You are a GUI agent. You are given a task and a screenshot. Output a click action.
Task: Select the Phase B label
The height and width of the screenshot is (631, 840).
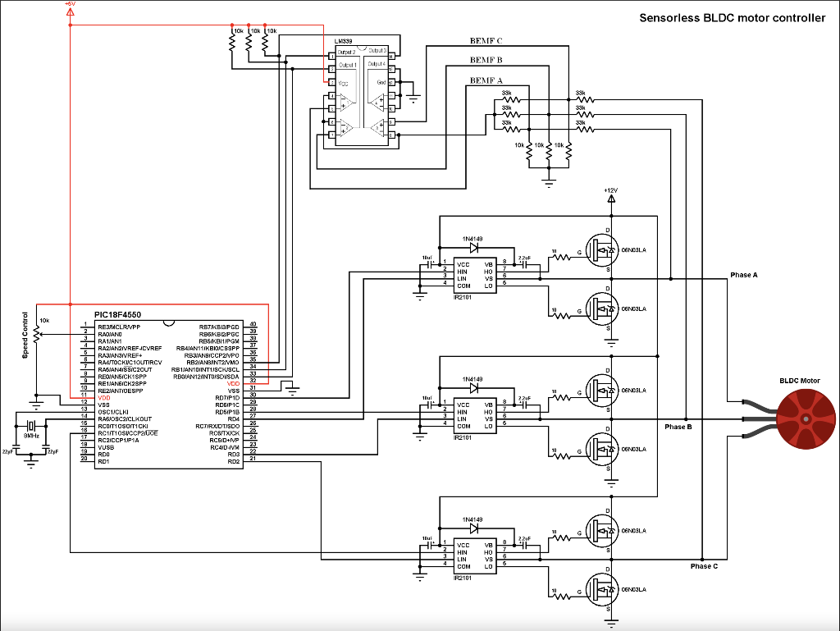(x=678, y=427)
